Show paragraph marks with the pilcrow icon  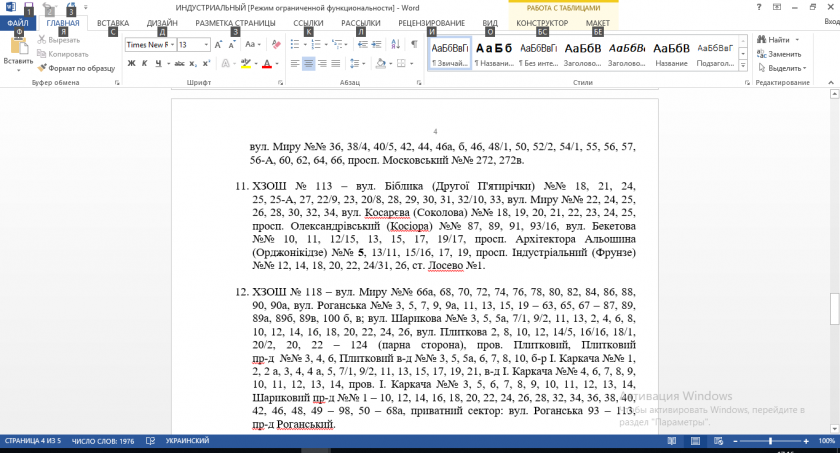coord(414,45)
